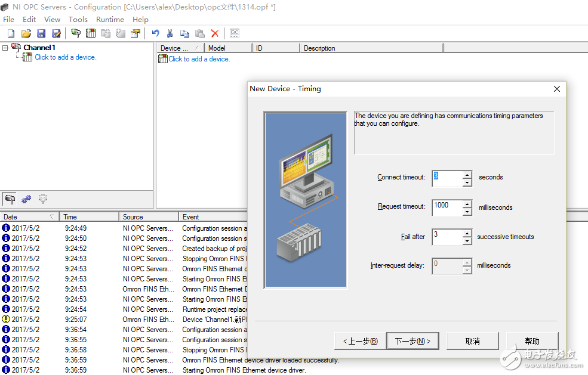The height and width of the screenshot is (375, 588).
Task: Click the New Tag Group toolbar icon
Action: pos(106,33)
